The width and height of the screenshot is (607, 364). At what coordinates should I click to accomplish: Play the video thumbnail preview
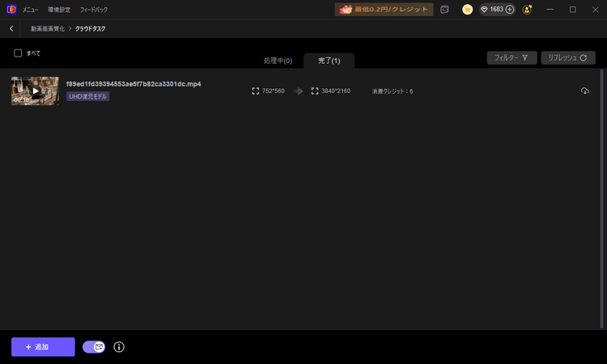[x=36, y=91]
